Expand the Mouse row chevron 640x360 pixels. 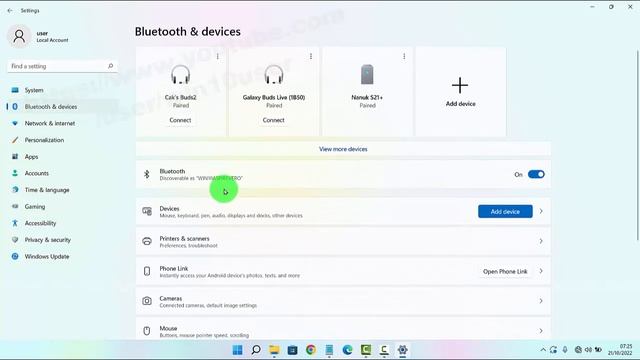[x=541, y=331]
